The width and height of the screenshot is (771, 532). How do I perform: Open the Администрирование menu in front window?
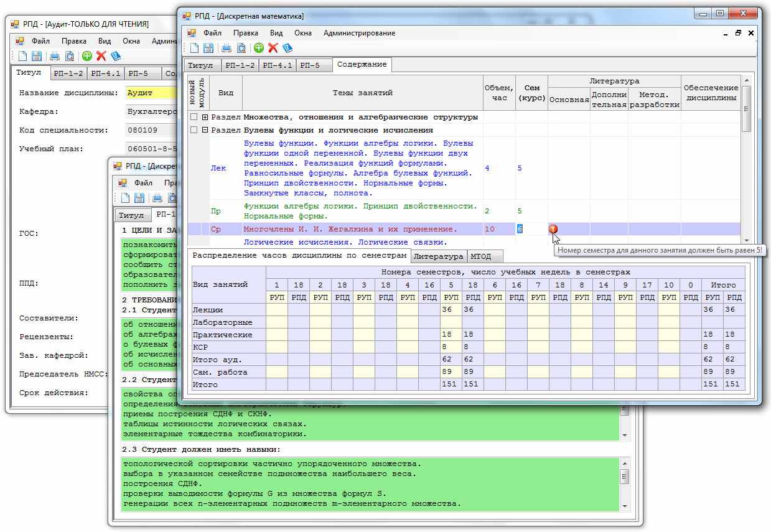[x=359, y=33]
